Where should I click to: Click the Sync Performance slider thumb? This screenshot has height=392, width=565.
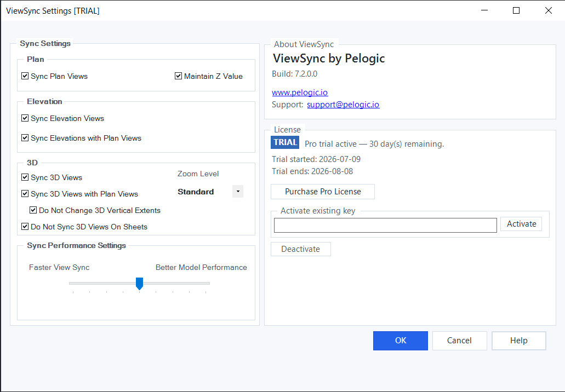pyautogui.click(x=139, y=284)
